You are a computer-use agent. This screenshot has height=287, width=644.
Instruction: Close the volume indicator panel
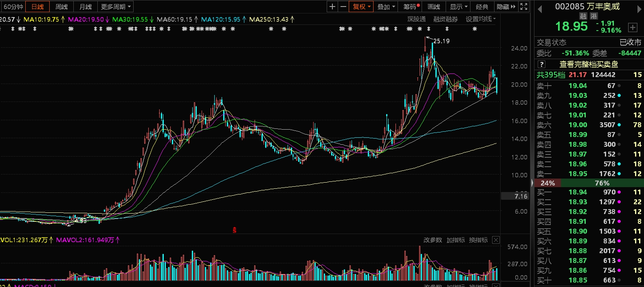click(496, 240)
